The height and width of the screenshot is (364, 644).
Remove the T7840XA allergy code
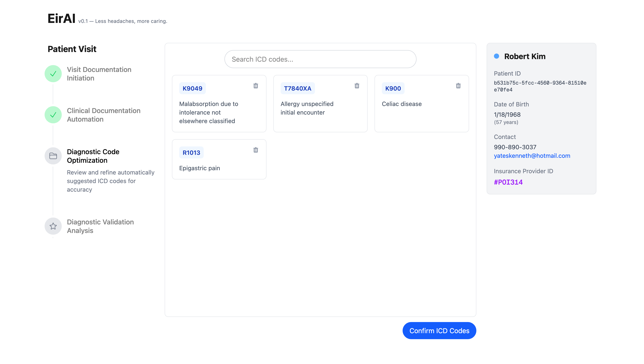357,86
